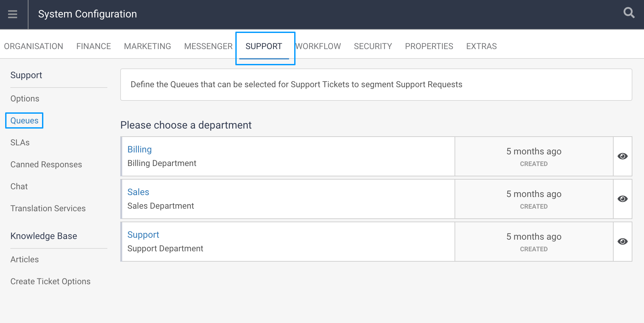
Task: Select SLAs in the sidebar
Action: coord(20,142)
